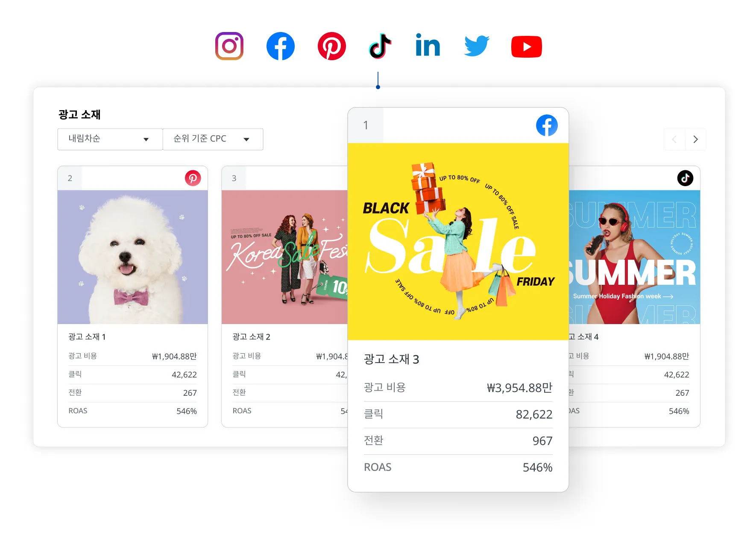756x538 pixels.
Task: Click the 82,622 clicks value
Action: (x=534, y=414)
